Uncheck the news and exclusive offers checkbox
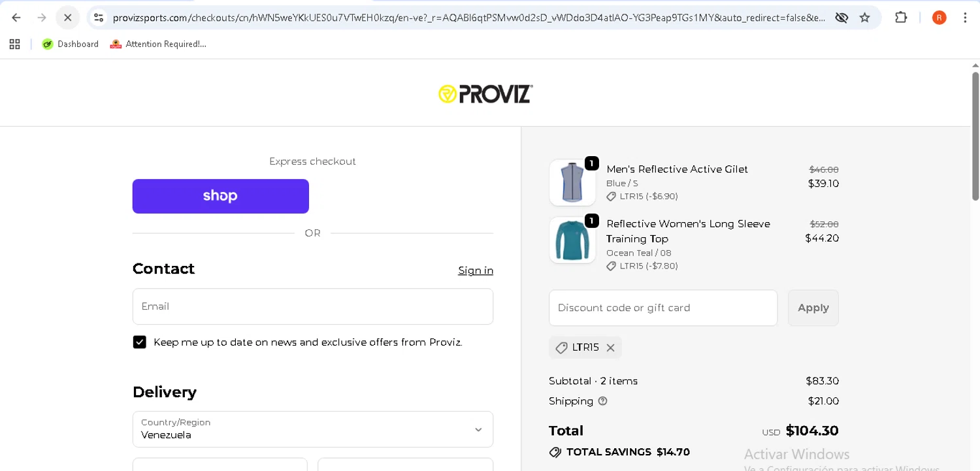980x471 pixels. tap(140, 342)
